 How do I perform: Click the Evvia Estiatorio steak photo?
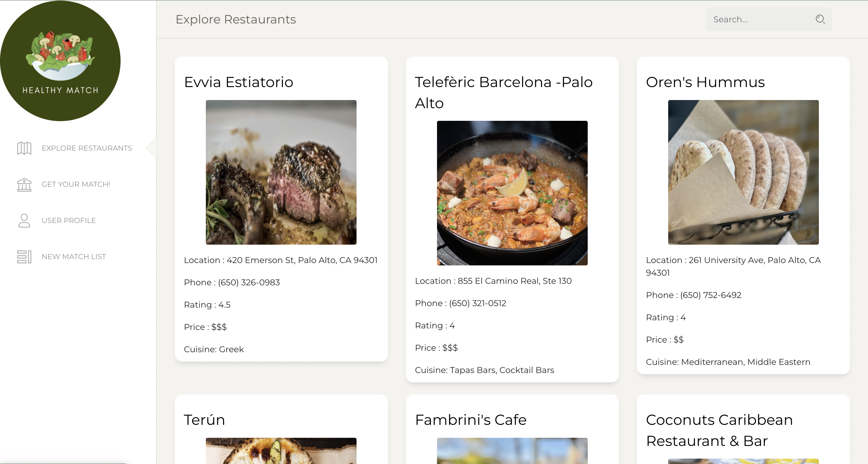281,172
